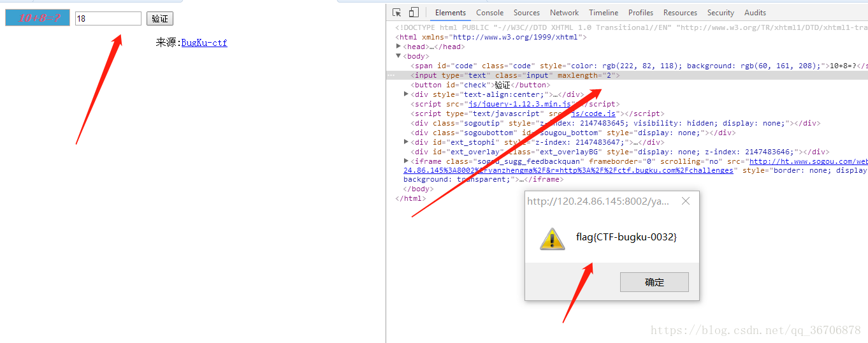Open the js/jquery-1.12.3.min.js script link
868x343 pixels.
pyautogui.click(x=521, y=104)
